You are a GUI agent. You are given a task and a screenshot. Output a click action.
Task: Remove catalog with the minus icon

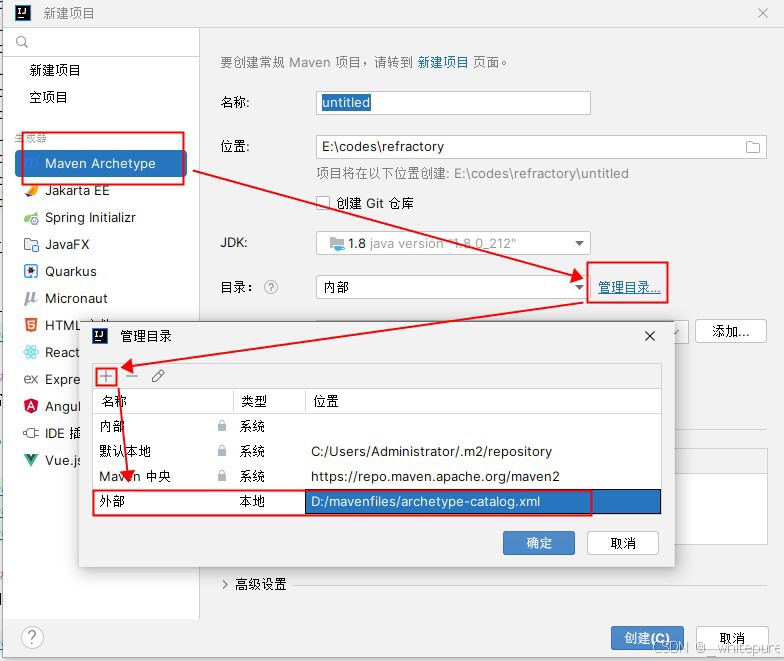(x=132, y=376)
